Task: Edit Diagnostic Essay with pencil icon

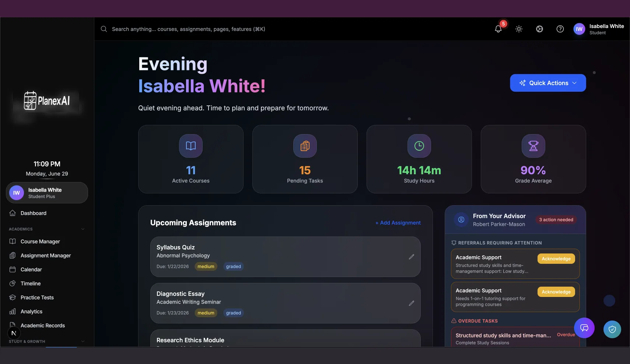Action: pos(412,303)
